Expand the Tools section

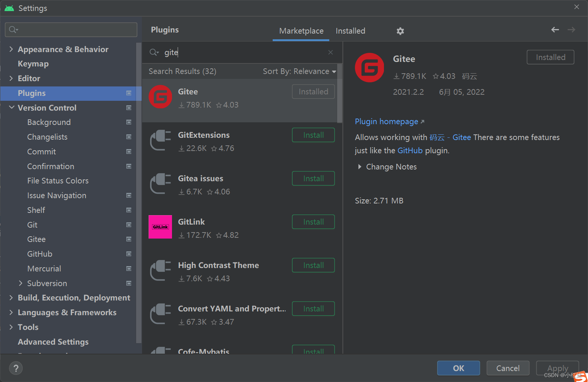tap(11, 327)
